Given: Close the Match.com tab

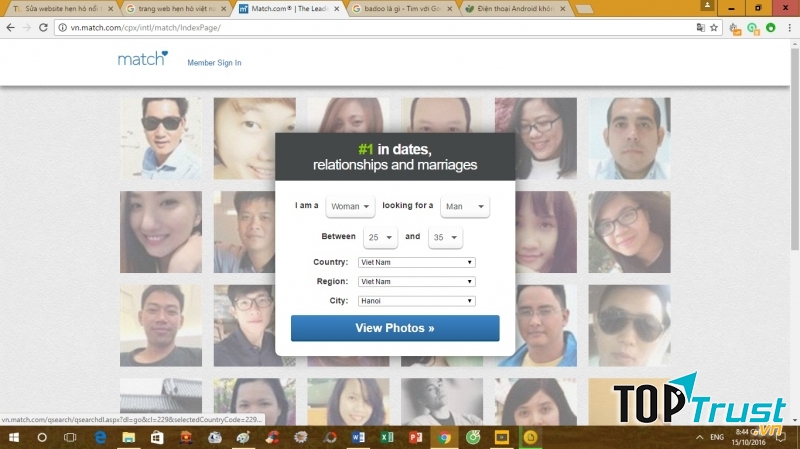Looking at the screenshot, I should (x=336, y=9).
